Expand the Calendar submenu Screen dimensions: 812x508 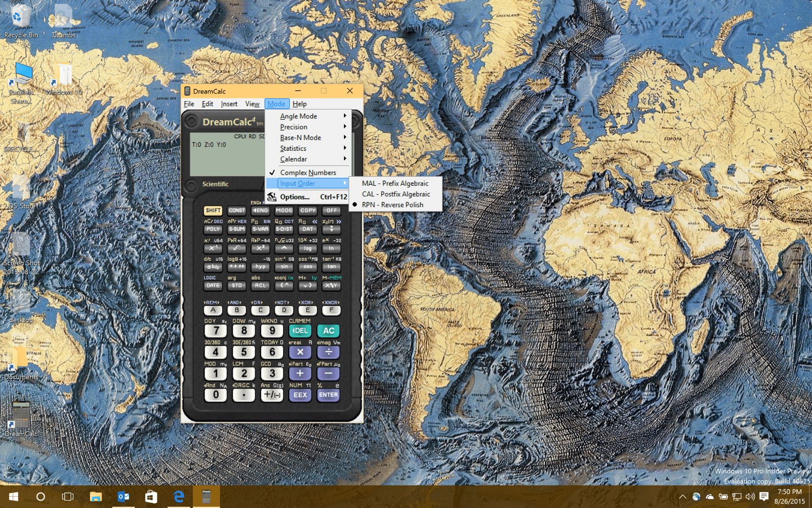coord(308,159)
